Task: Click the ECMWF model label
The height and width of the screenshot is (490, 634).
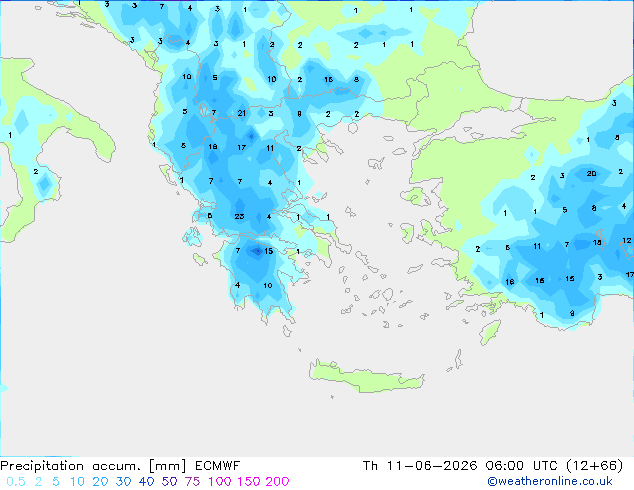Action: click(x=218, y=466)
